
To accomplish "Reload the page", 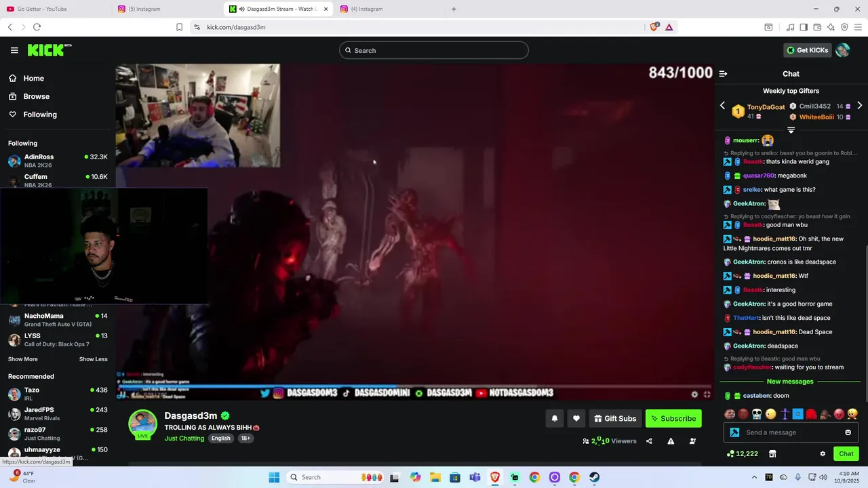I will pos(37,27).
